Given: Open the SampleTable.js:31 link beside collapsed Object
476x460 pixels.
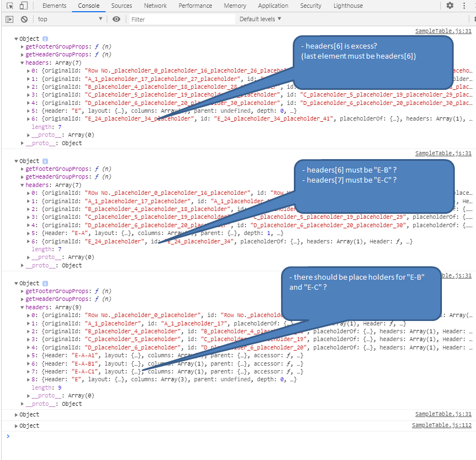Looking at the screenshot, I should pyautogui.click(x=443, y=414).
